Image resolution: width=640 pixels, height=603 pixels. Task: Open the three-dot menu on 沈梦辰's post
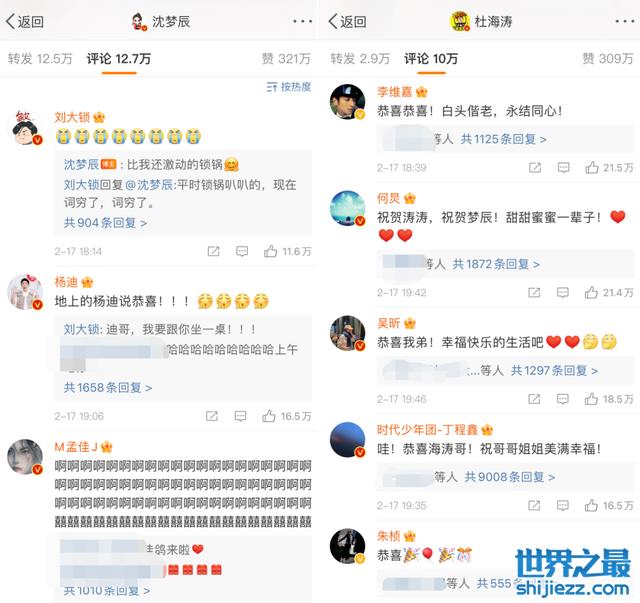click(x=302, y=21)
